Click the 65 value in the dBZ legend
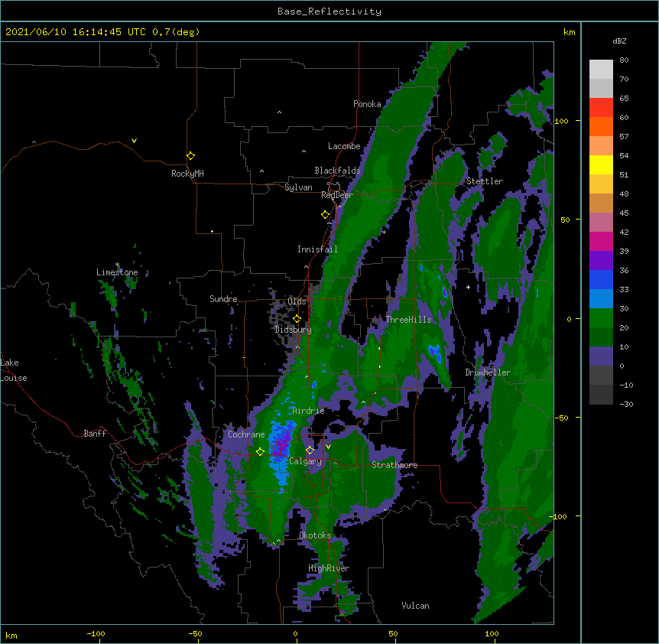Viewport: 659px width, 644px height. click(624, 99)
